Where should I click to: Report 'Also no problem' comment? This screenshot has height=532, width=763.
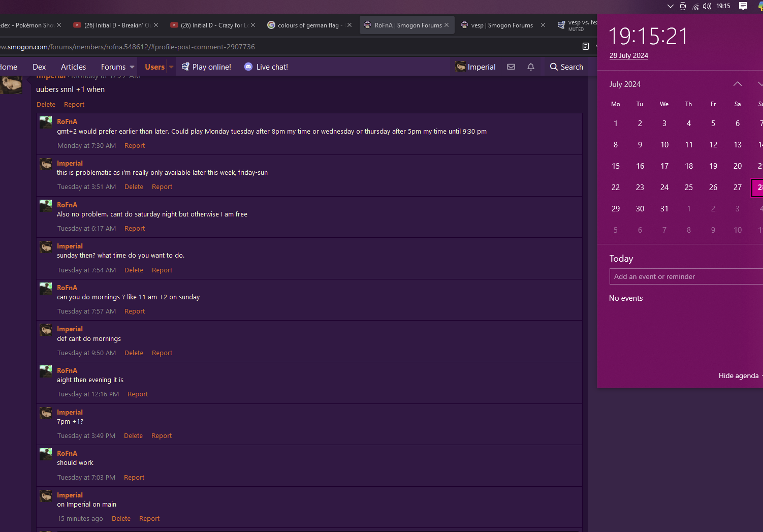coord(135,228)
